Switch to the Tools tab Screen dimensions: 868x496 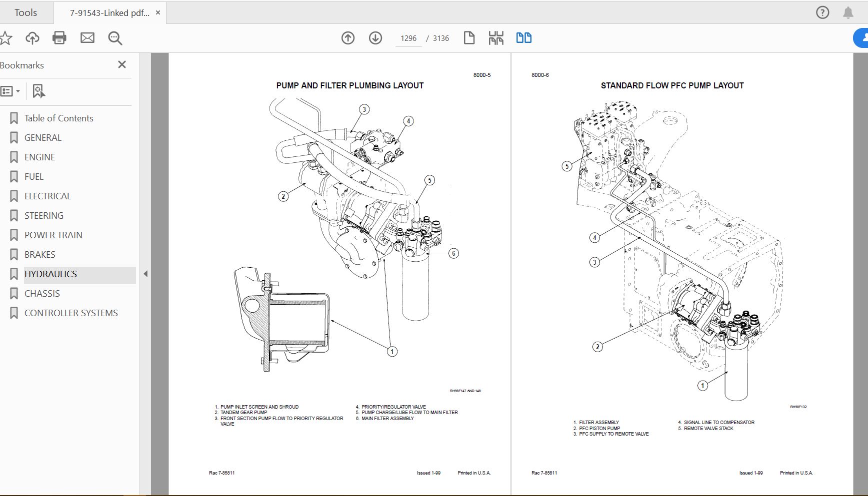26,12
